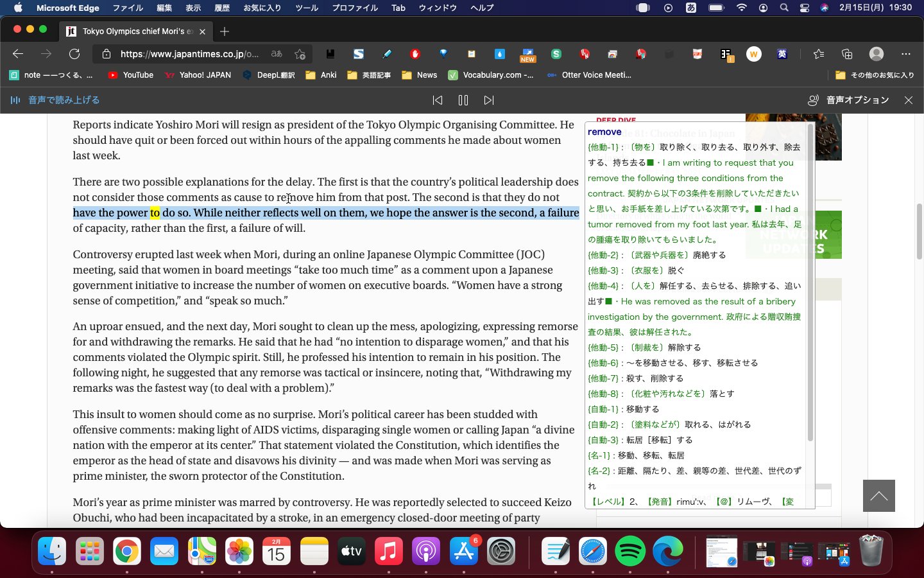This screenshot has width=924, height=578.
Task: Click the remove headword in dictionary popup
Action: coord(604,132)
